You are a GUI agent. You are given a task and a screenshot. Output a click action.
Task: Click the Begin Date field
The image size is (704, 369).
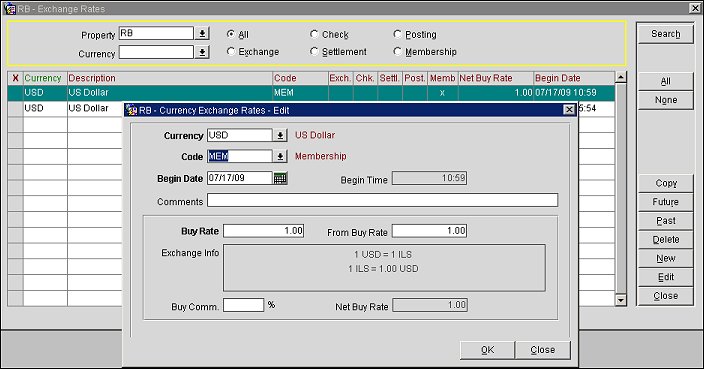pyautogui.click(x=240, y=178)
